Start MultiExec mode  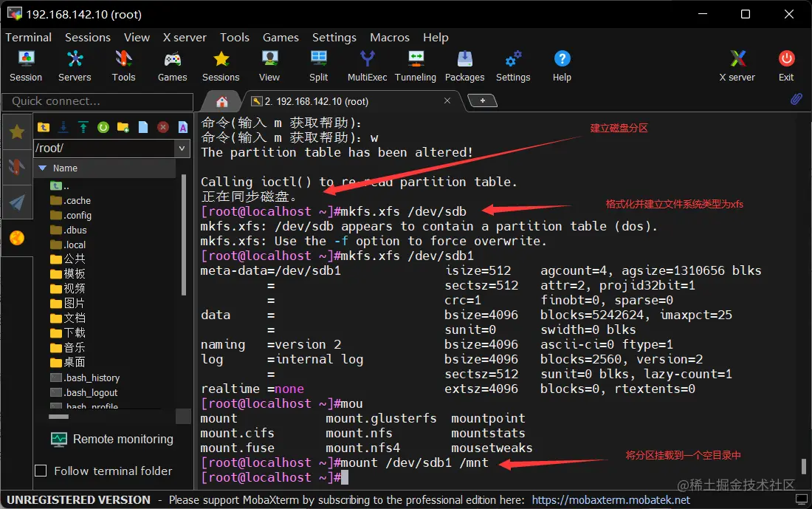pos(367,66)
